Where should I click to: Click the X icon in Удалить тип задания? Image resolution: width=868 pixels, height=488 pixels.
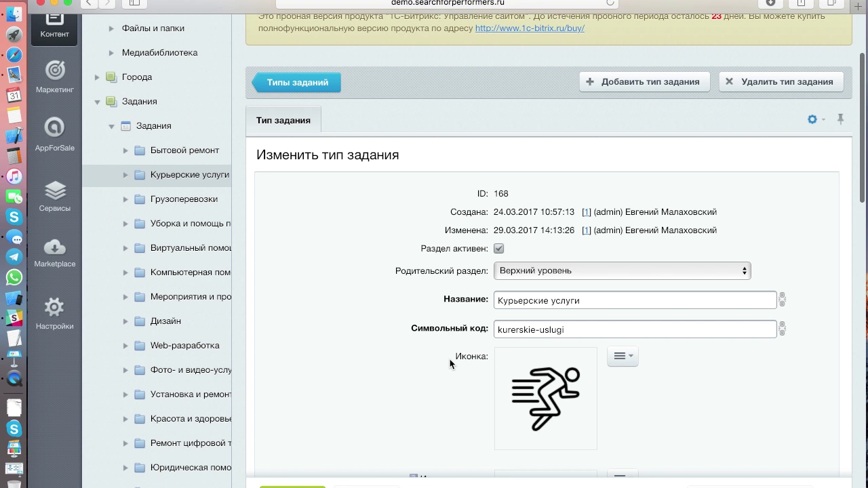[x=729, y=81]
